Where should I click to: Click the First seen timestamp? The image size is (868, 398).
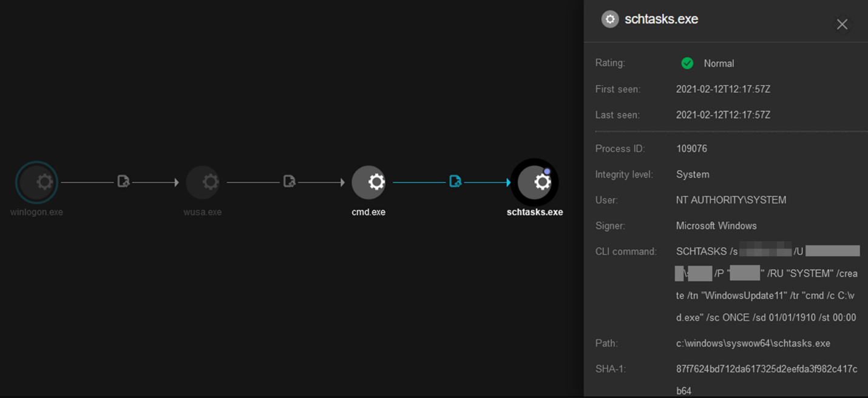tap(723, 89)
